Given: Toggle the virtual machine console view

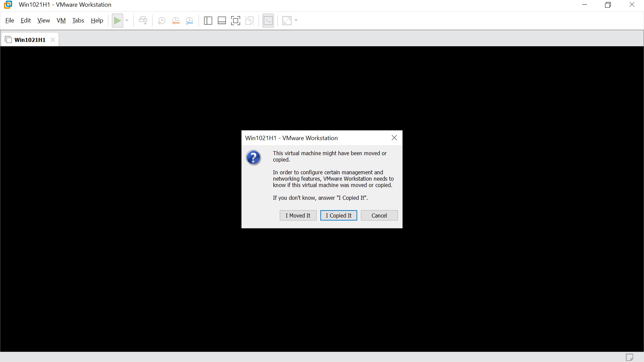Looking at the screenshot, I should click(268, 20).
